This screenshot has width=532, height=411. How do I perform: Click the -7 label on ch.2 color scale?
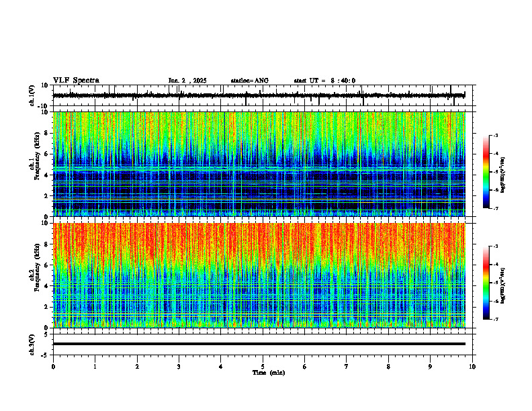496,319
